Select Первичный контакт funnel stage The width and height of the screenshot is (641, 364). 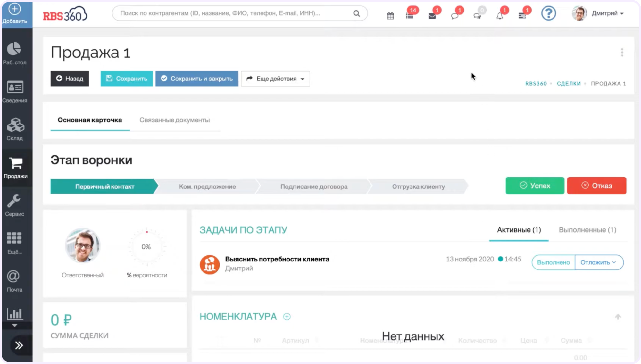click(x=104, y=186)
